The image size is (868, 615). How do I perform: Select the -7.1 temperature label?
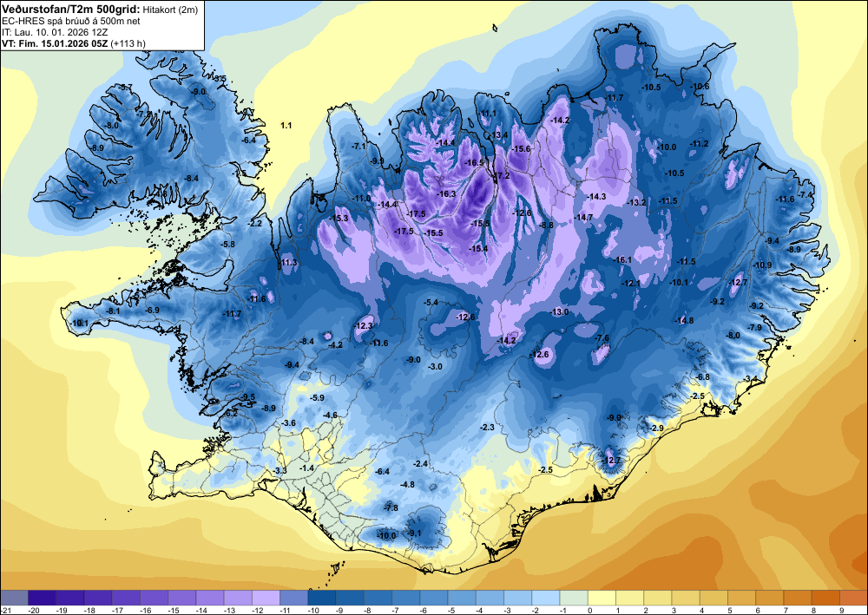click(358, 146)
